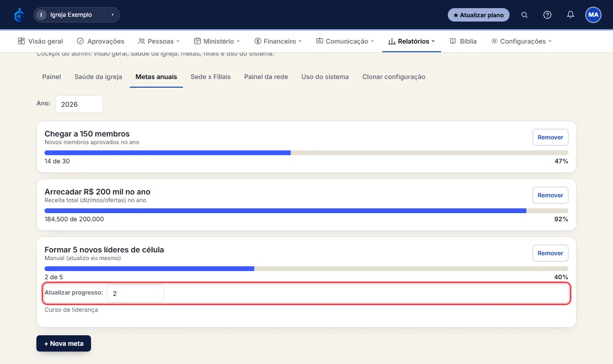Select the Metas anuais tab
The height and width of the screenshot is (364, 613).
[x=156, y=77]
